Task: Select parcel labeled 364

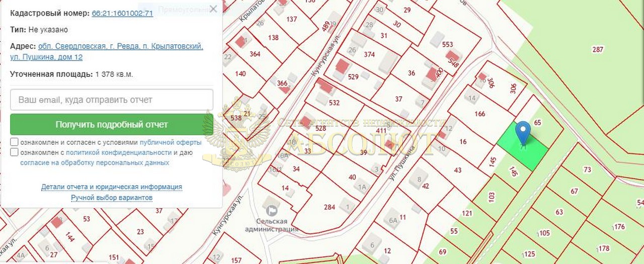Action: (x=255, y=54)
